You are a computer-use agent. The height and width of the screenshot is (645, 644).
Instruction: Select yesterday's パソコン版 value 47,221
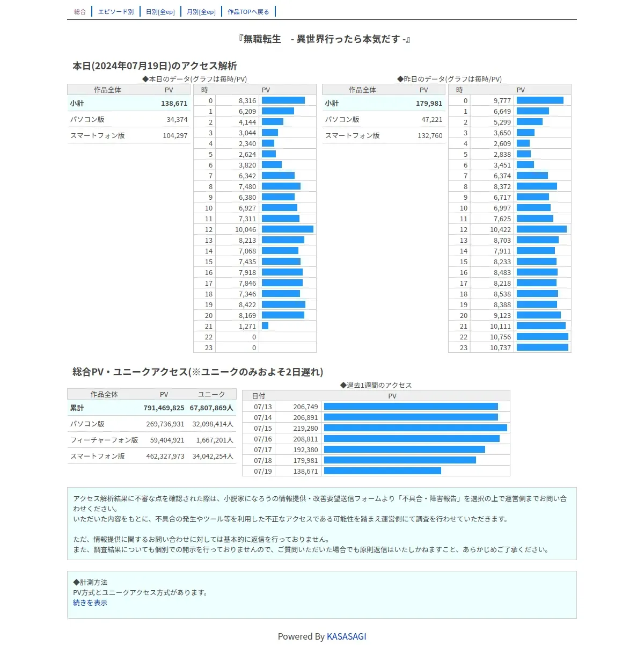pos(432,119)
